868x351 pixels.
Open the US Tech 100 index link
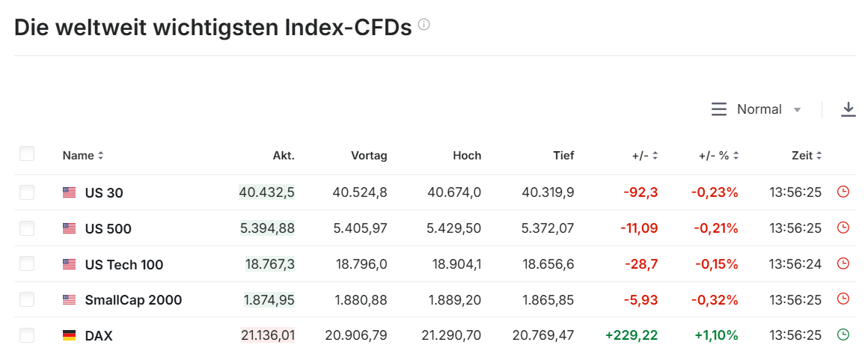pyautogui.click(x=124, y=264)
